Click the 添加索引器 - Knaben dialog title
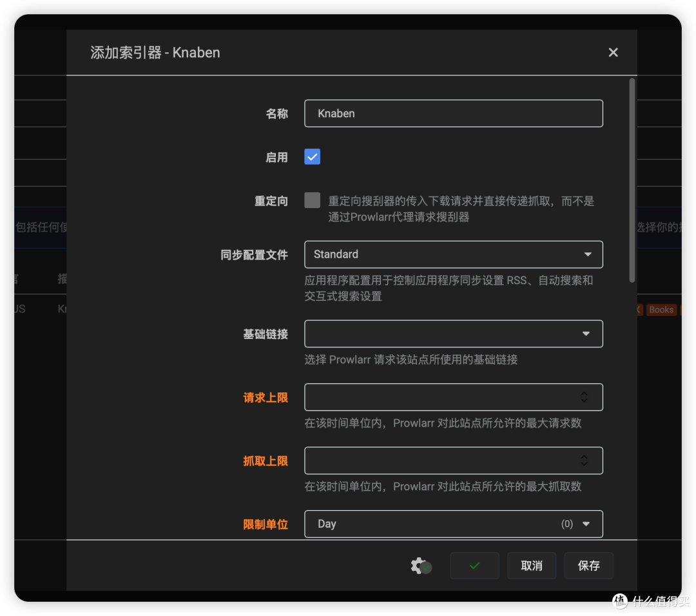 point(155,53)
